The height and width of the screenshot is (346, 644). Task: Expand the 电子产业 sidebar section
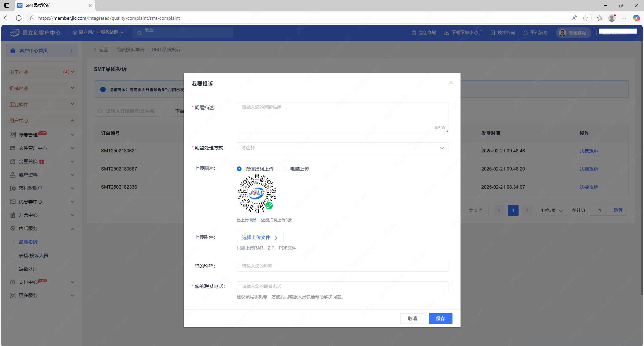[x=42, y=72]
